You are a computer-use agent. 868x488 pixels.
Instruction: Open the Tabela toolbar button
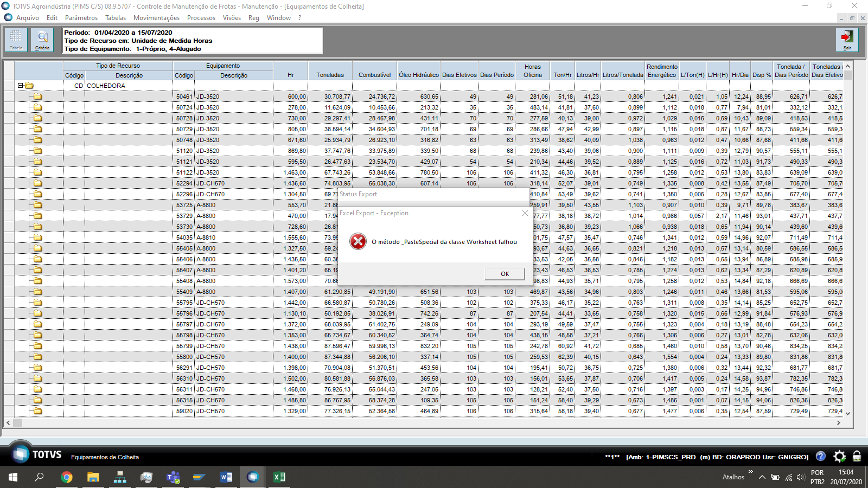(16, 40)
